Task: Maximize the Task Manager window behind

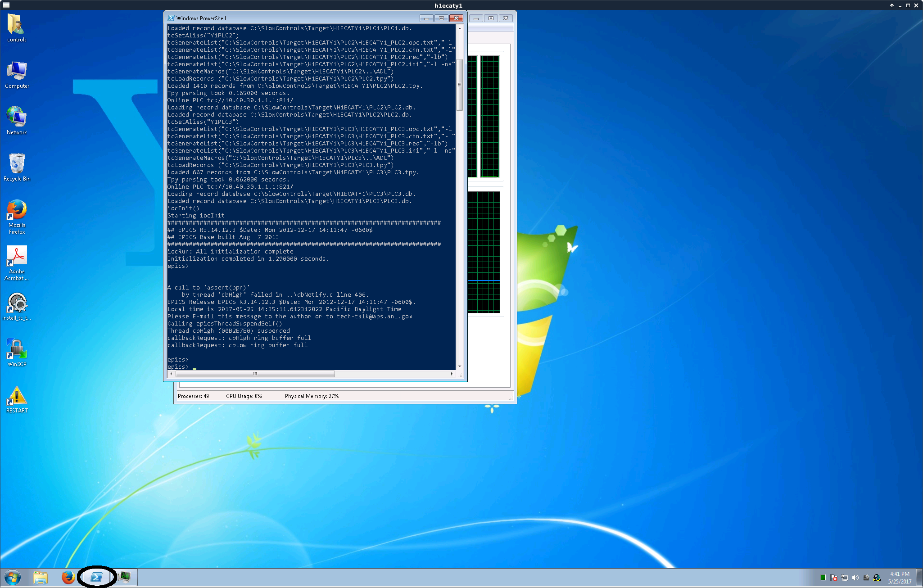Action: (491, 18)
